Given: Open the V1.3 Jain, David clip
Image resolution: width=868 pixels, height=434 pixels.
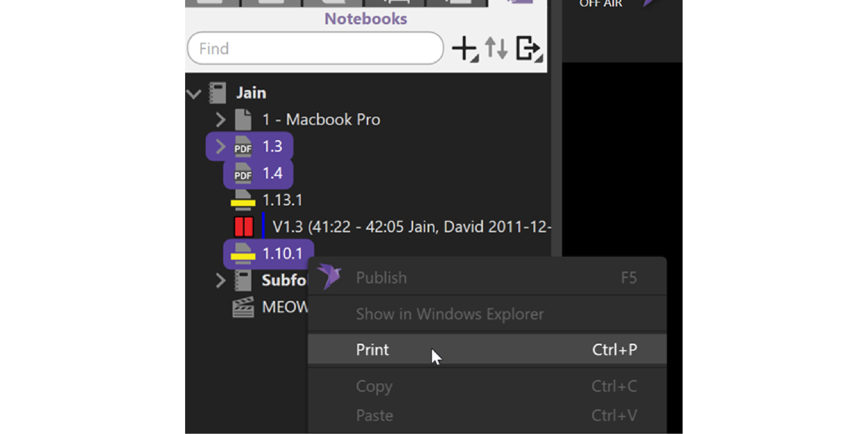Looking at the screenshot, I should [x=411, y=227].
